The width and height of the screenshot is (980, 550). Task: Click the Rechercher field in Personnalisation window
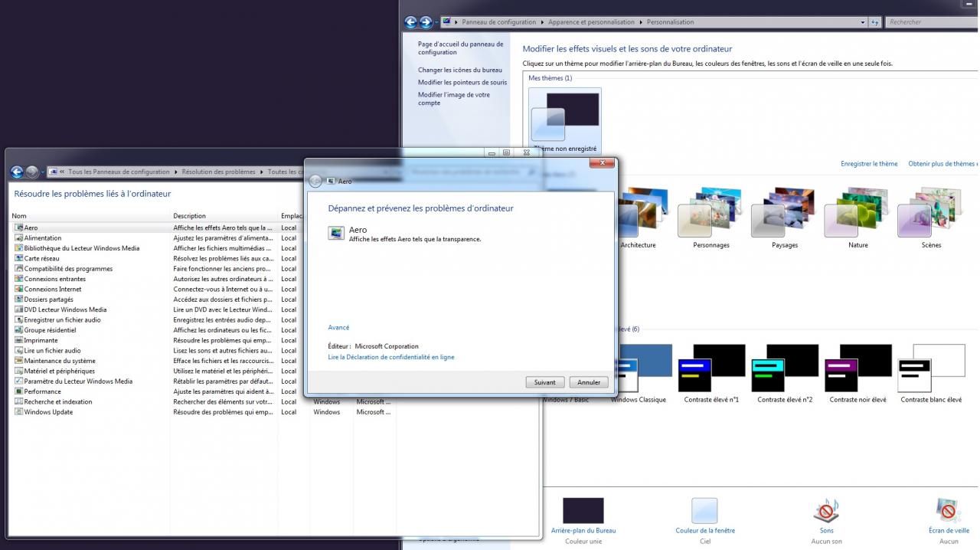(930, 22)
